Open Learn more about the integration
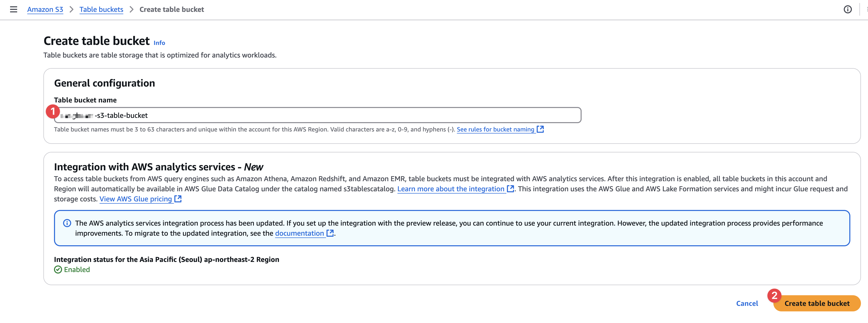868x323 pixels. coord(450,189)
